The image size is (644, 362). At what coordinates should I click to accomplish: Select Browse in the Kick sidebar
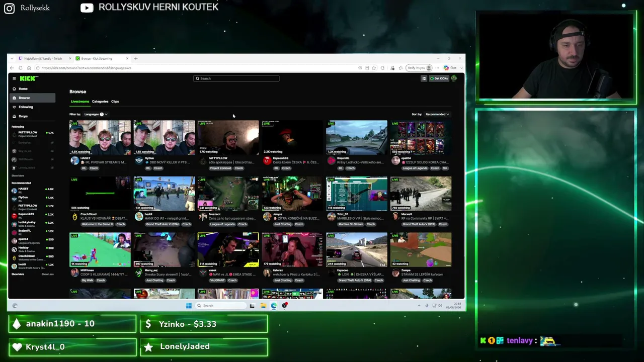pyautogui.click(x=31, y=98)
